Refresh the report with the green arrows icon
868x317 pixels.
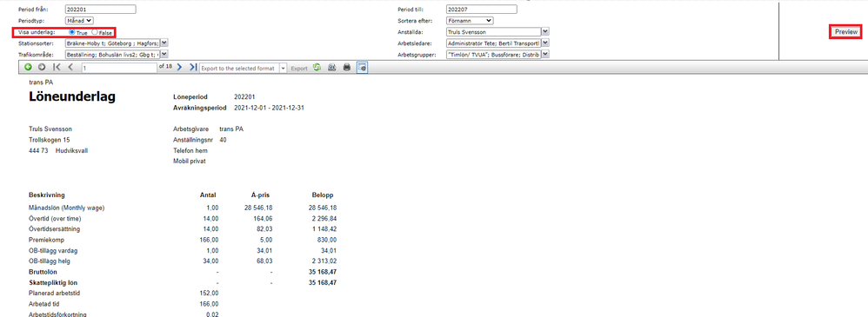click(x=317, y=68)
